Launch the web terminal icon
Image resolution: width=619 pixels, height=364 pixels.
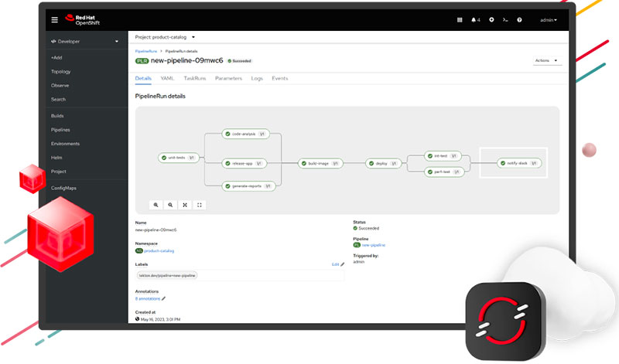point(505,20)
